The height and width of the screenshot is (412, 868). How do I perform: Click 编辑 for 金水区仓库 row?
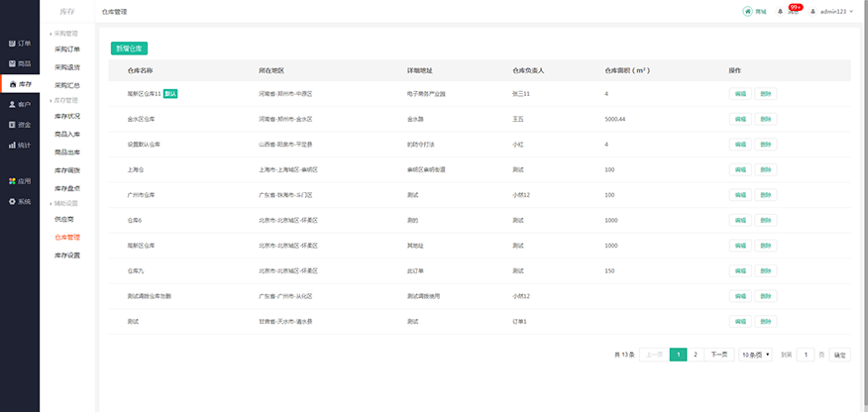pos(740,119)
